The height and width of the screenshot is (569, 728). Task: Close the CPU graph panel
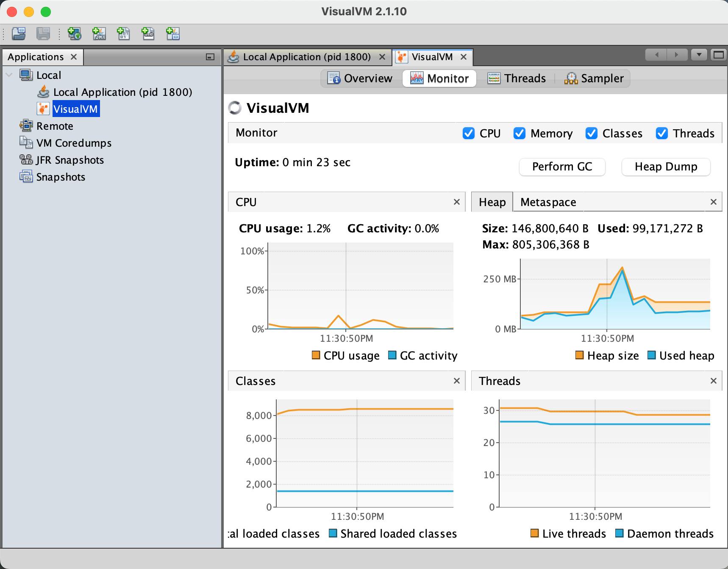click(x=457, y=202)
